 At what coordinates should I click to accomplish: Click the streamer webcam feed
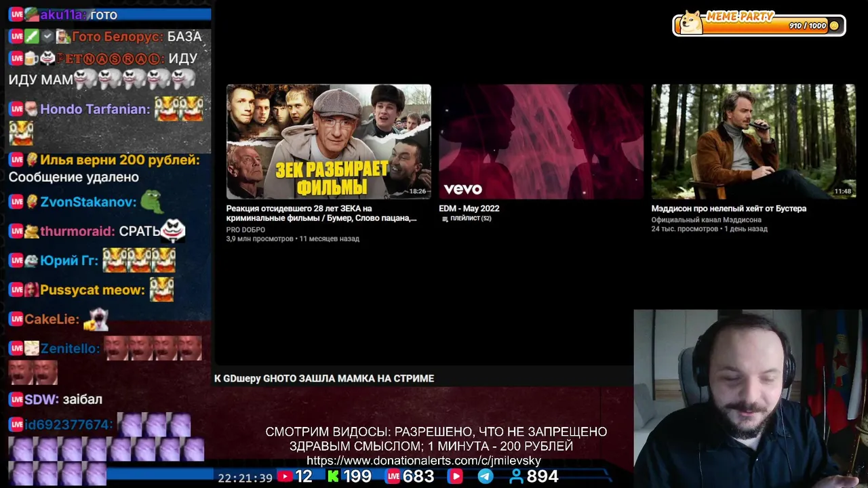click(751, 399)
